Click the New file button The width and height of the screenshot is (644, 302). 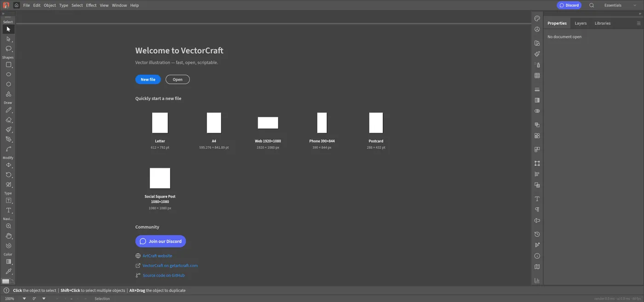point(148,80)
